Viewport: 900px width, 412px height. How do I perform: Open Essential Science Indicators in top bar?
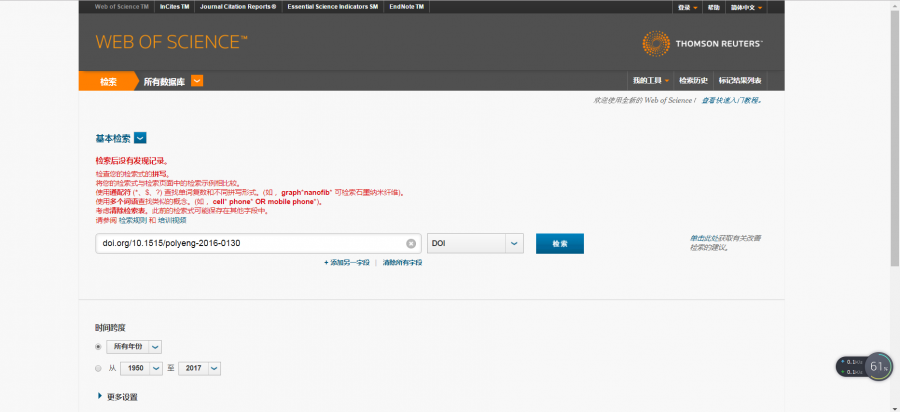pos(333,7)
